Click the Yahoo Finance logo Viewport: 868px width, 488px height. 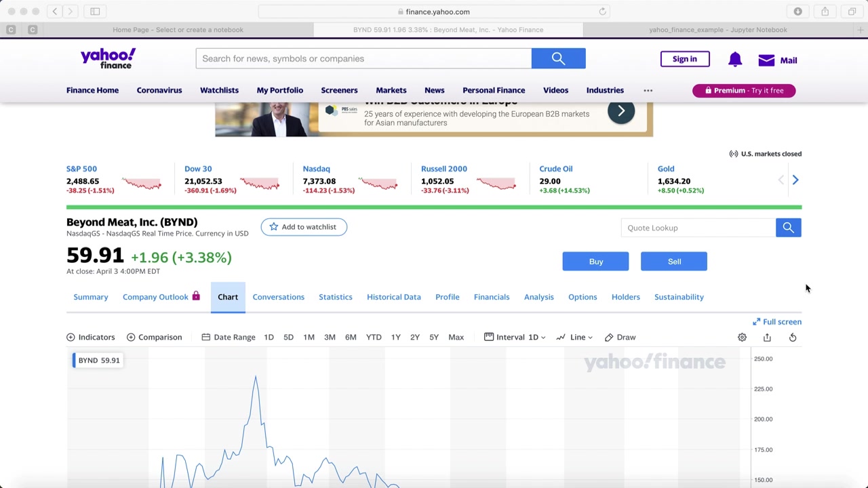(x=108, y=58)
